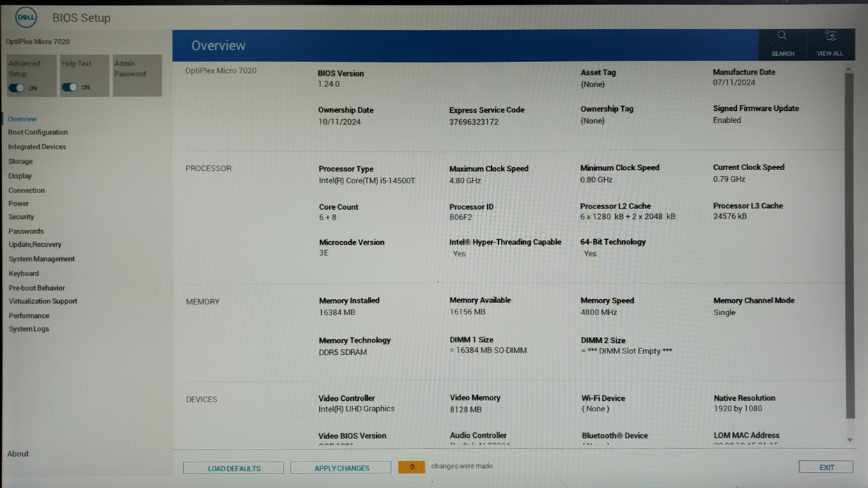Image resolution: width=868 pixels, height=488 pixels.
Task: Click the Search magnifier icon
Action: pos(782,36)
